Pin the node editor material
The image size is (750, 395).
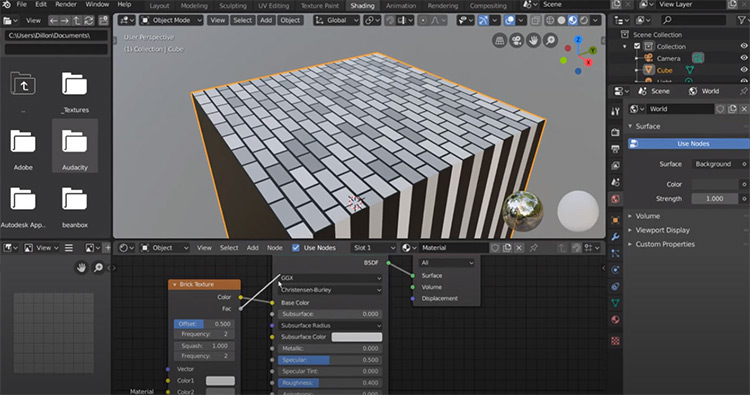(x=534, y=248)
